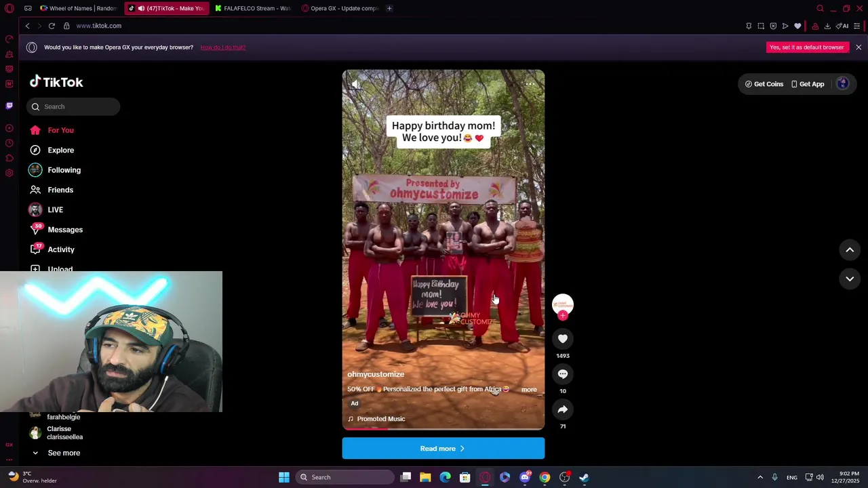Go to previous video arrow
The width and height of the screenshot is (868, 488).
pyautogui.click(x=850, y=250)
